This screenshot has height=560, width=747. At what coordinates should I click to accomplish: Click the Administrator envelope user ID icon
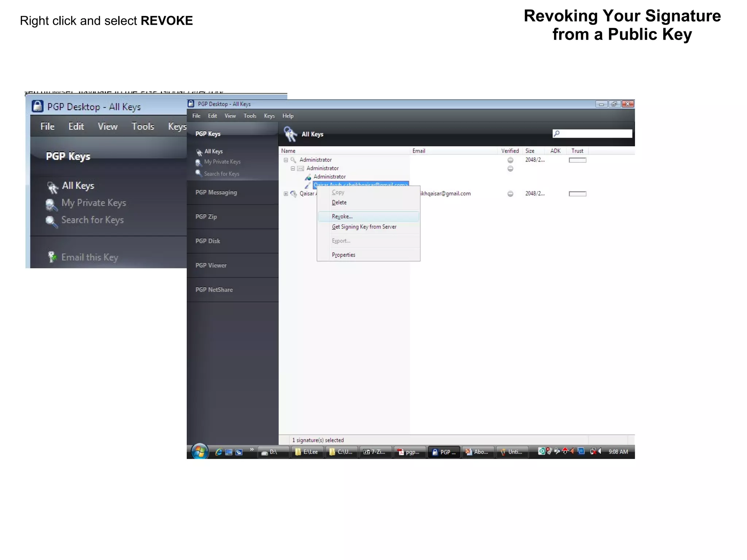click(x=301, y=168)
